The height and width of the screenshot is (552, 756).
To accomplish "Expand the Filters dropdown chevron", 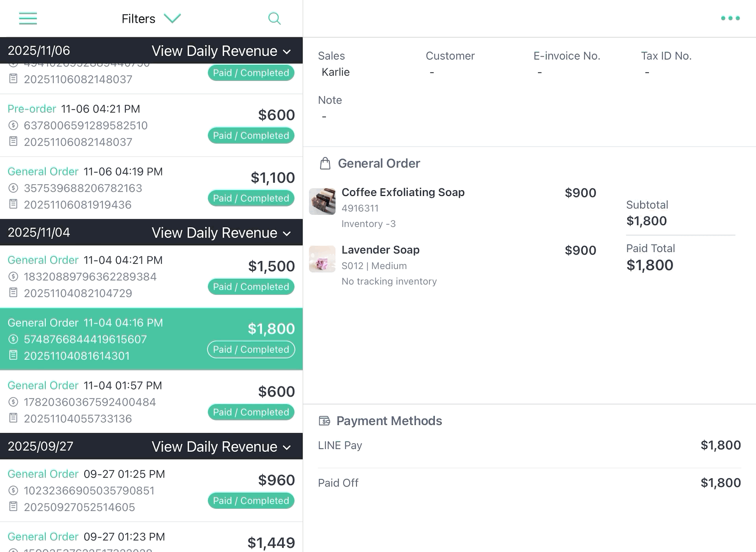I will pos(172,18).
